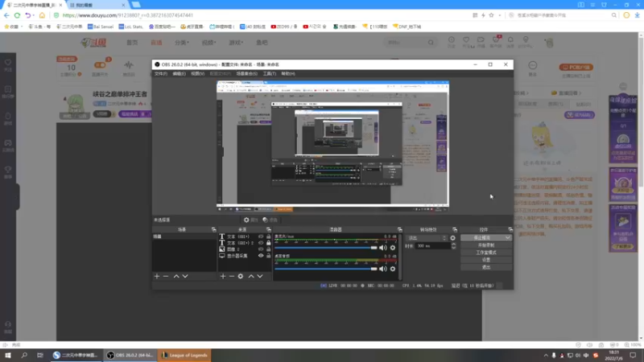Open the gear settings for 麦克风/Aux audio

pos(393,248)
